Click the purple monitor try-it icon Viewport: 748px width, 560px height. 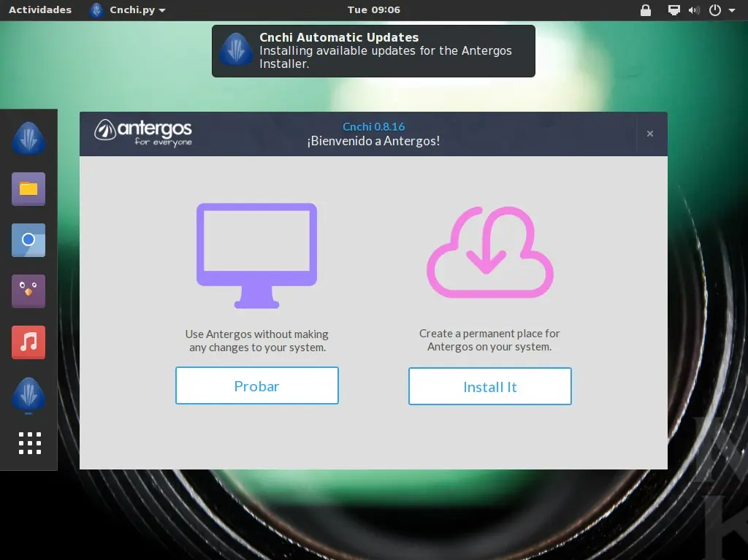(x=256, y=256)
